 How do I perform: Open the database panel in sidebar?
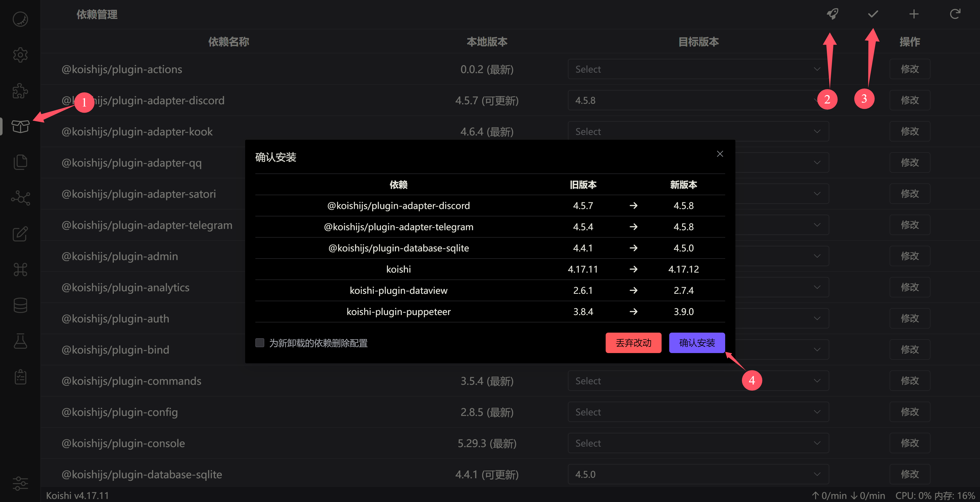tap(20, 305)
